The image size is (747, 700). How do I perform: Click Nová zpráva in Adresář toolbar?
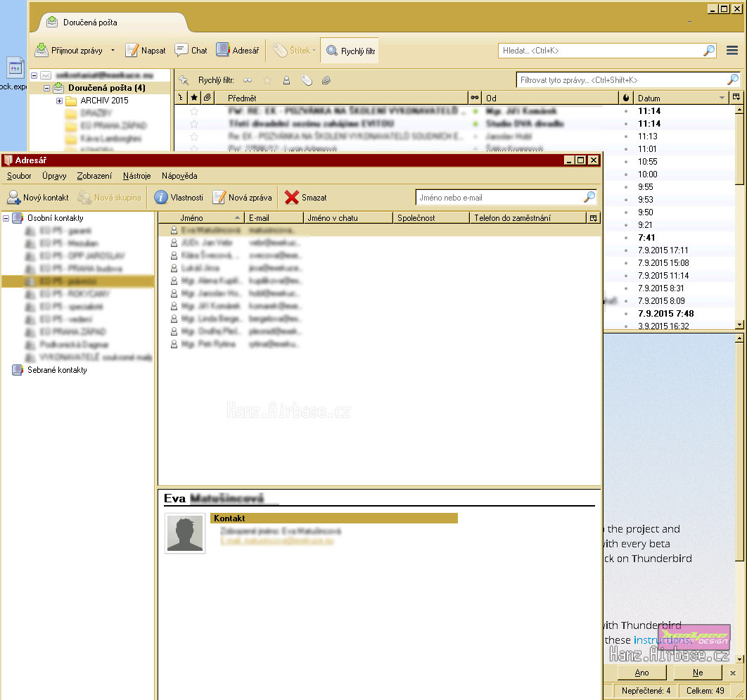click(242, 197)
